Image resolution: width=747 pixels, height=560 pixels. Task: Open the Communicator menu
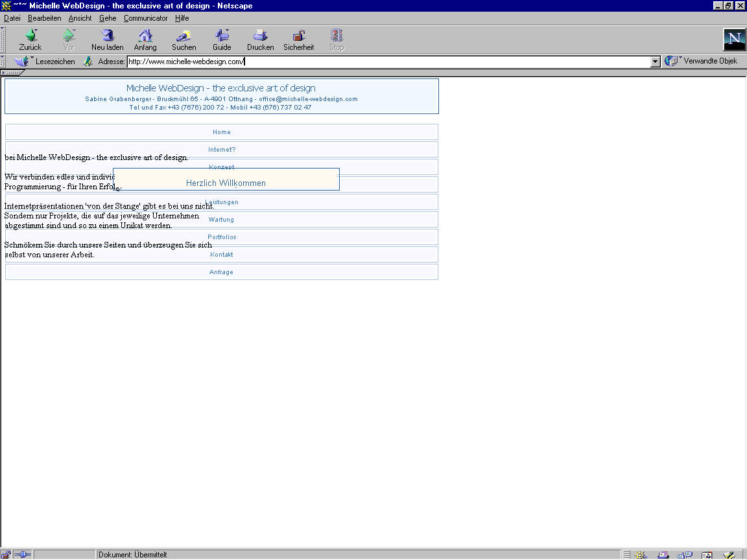coord(145,18)
